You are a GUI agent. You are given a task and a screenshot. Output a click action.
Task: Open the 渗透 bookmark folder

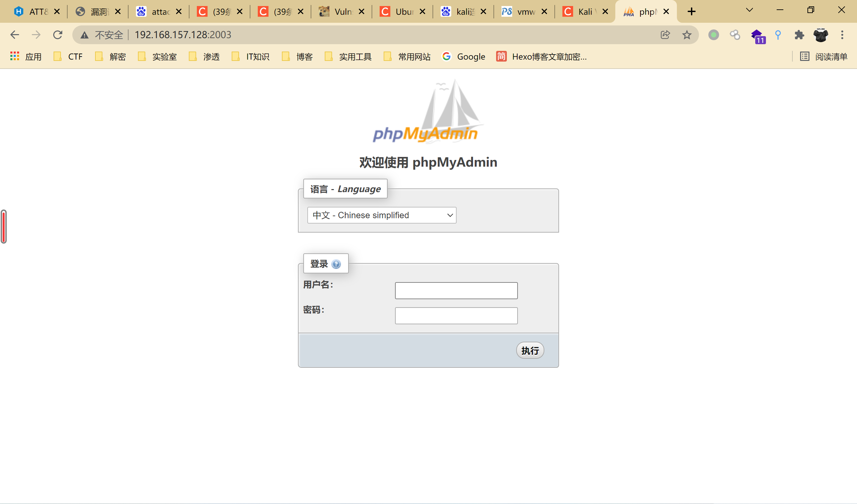tap(204, 57)
